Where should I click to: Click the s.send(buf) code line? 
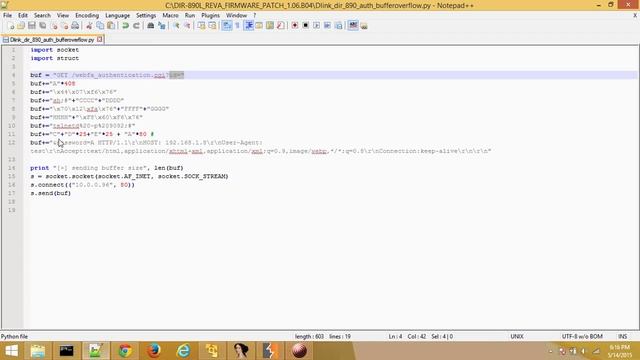click(51, 193)
